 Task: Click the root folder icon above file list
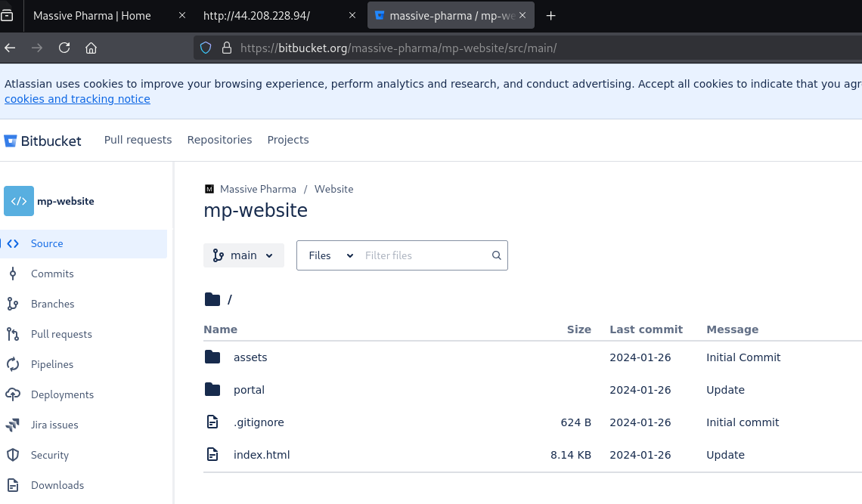coord(212,299)
